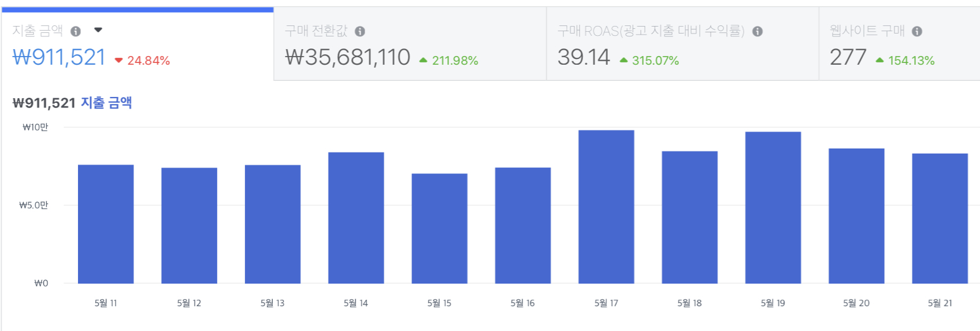Click the bar for 5월 15
This screenshot has width=980, height=331.
pyautogui.click(x=440, y=229)
